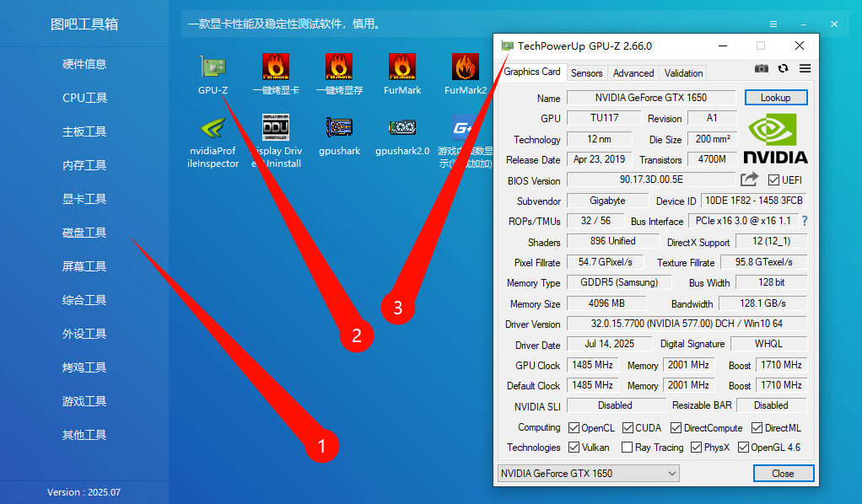Toggle the CUDA checkbox
Viewport: 862px width, 504px height.
coord(628,427)
